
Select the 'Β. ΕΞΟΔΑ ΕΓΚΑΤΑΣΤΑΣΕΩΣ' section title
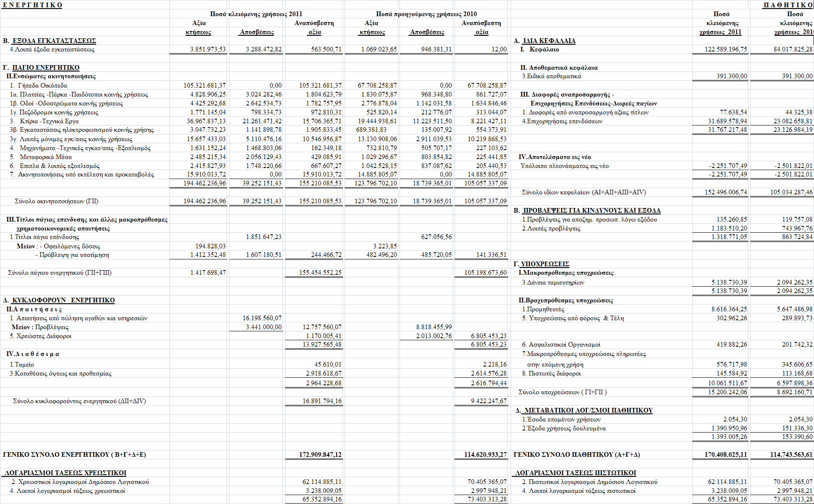(49, 41)
